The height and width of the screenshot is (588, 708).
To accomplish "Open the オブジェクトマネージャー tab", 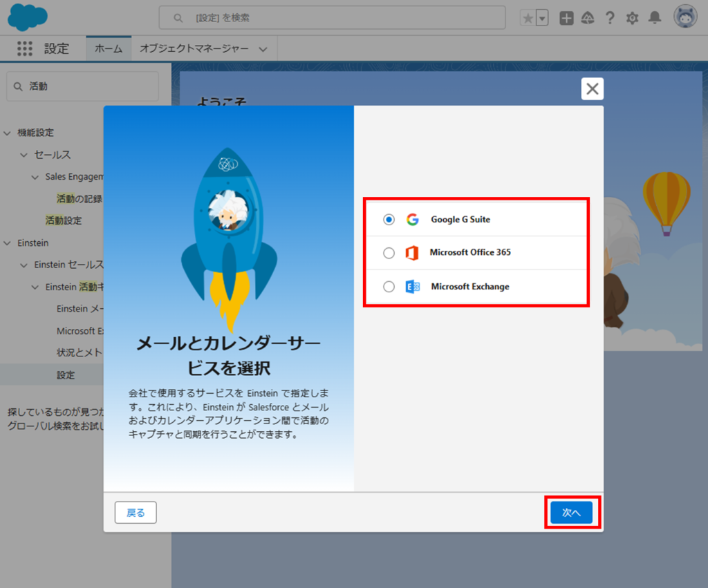I will (194, 48).
